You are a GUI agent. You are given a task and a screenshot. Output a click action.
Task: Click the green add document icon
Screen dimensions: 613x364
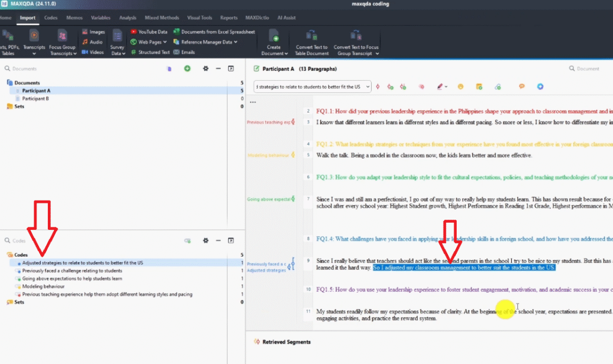tap(187, 69)
